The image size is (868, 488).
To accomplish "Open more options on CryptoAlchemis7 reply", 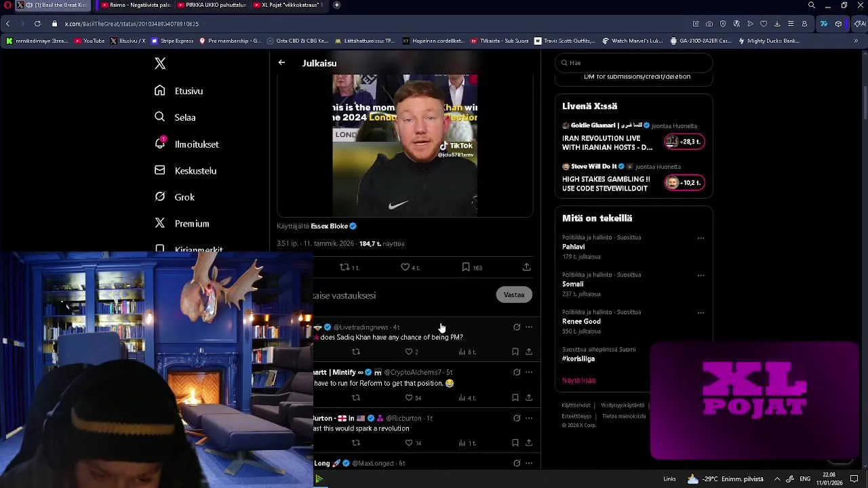I will (529, 372).
